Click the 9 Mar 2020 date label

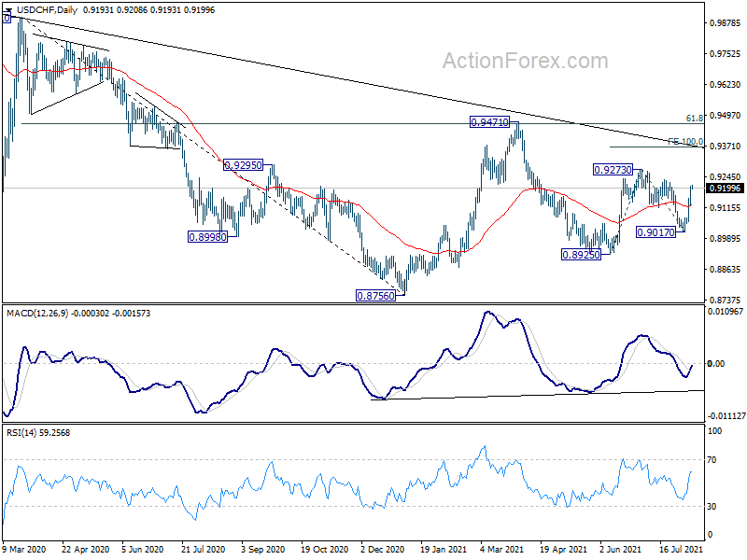coord(24,549)
